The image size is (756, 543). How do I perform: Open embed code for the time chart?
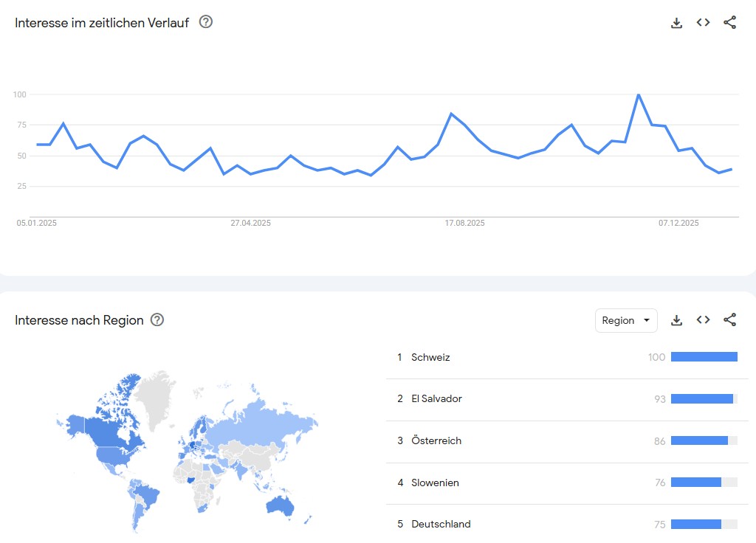(x=703, y=23)
